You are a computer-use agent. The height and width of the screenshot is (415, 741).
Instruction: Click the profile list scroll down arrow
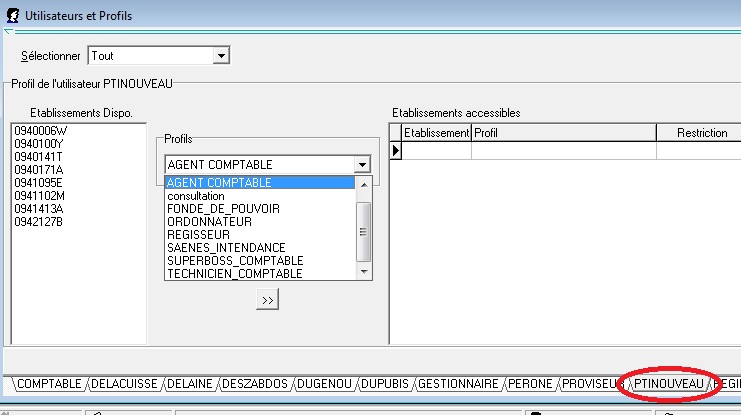coord(364,272)
